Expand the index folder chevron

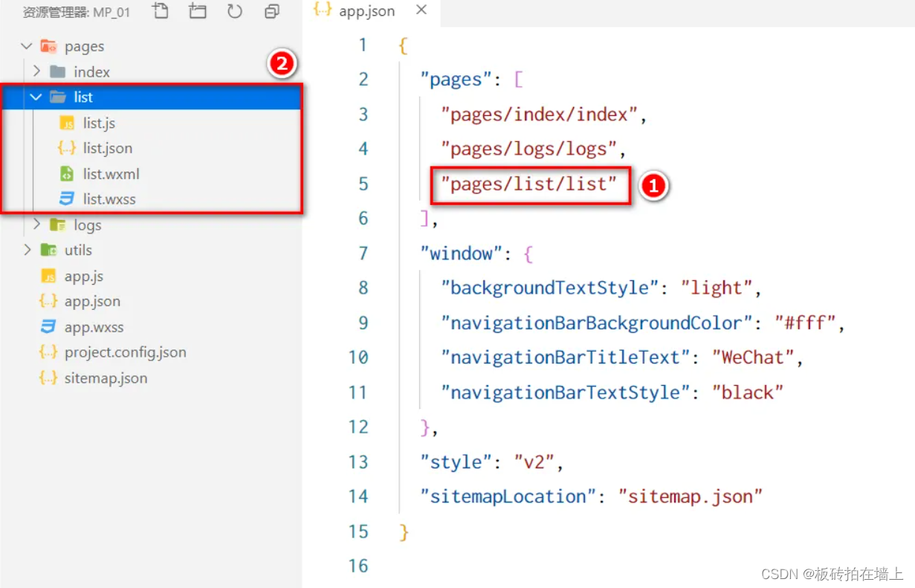[x=36, y=72]
